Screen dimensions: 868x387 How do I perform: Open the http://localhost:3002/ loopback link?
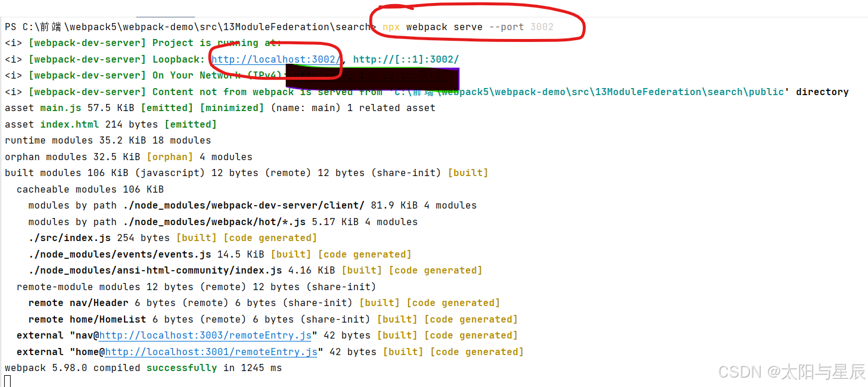click(276, 59)
